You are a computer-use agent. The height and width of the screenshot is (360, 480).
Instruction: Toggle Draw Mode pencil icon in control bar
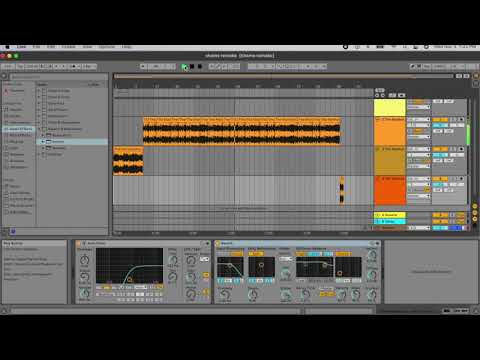(x=413, y=67)
